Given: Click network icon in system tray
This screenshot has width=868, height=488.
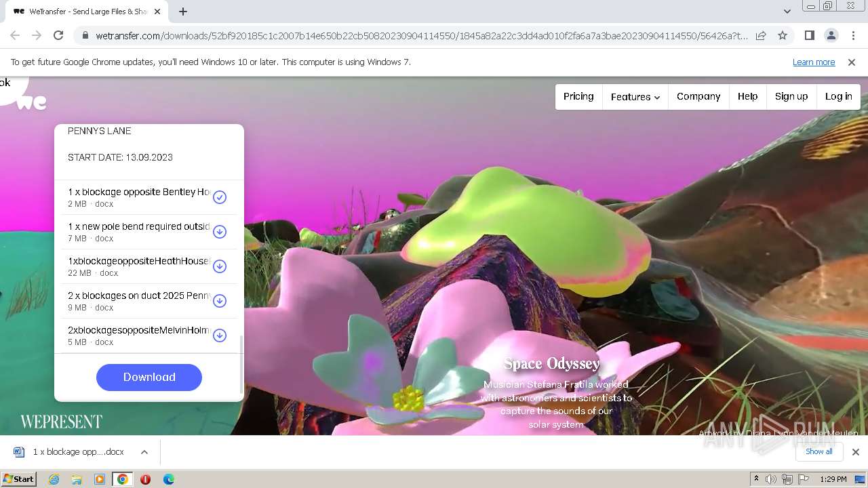Looking at the screenshot, I should [787, 479].
